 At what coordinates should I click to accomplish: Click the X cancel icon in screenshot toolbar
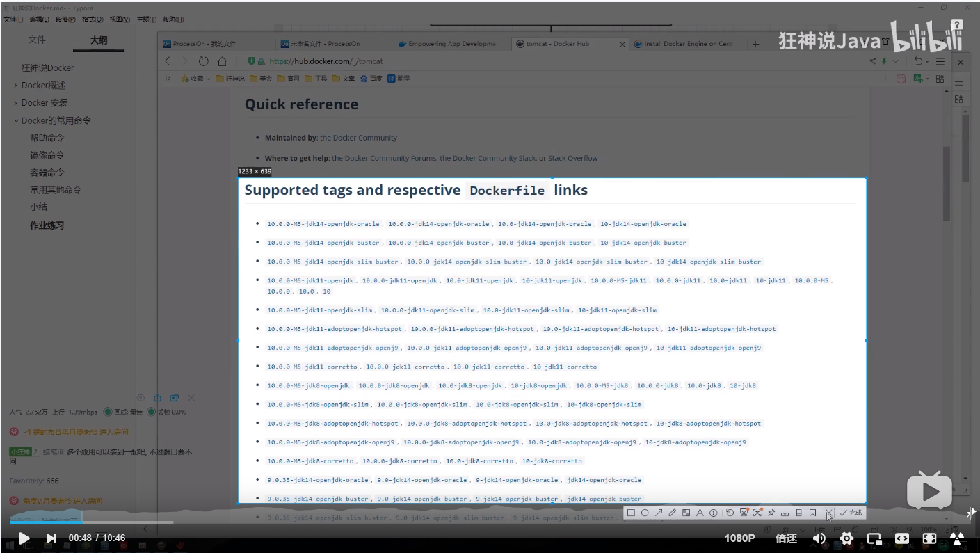pyautogui.click(x=828, y=513)
